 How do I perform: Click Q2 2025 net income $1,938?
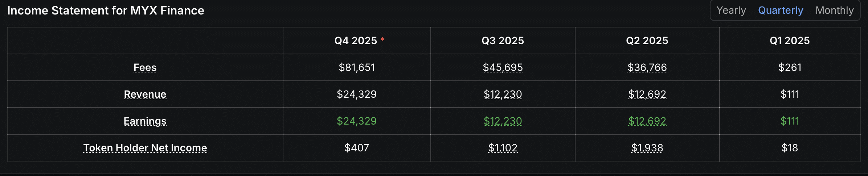point(647,148)
